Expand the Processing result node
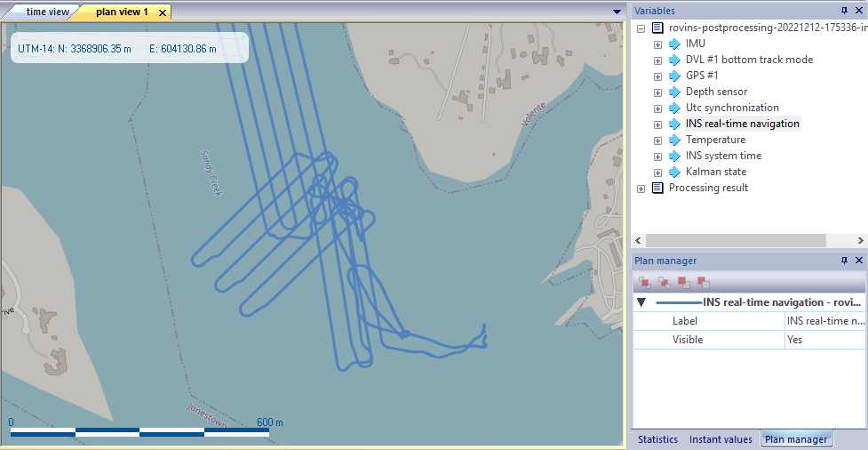 coord(641,188)
